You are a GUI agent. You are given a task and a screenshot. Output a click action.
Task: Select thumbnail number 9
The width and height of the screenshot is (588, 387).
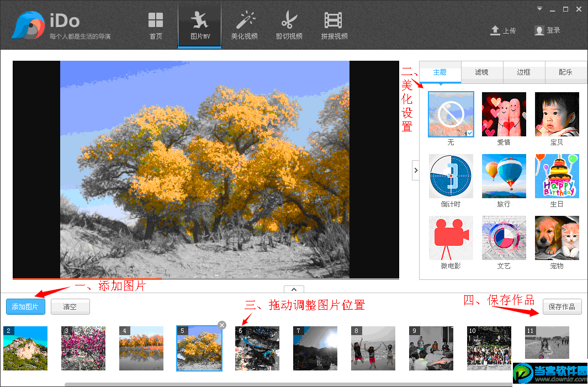pos(431,348)
